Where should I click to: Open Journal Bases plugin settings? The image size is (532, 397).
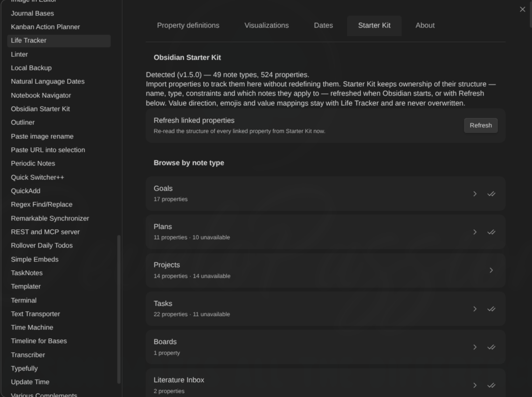(59, 13)
